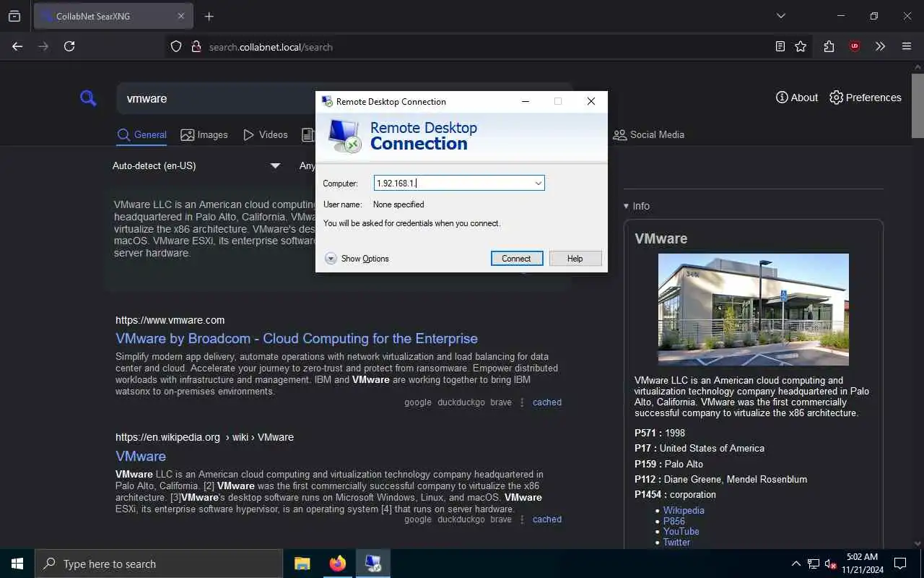The height and width of the screenshot is (578, 924).
Task: Click the Windows taskbar search box
Action: click(x=159, y=564)
